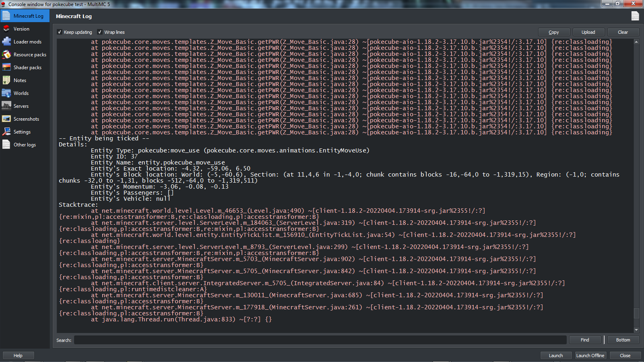This screenshot has height=362, width=644.
Task: Click the Notes icon in sidebar
Action: pos(6,80)
